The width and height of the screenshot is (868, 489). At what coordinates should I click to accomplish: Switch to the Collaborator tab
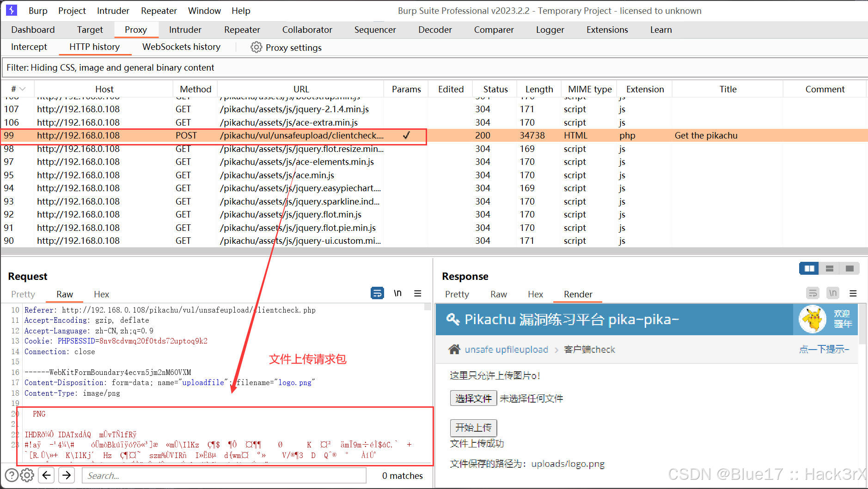(307, 30)
